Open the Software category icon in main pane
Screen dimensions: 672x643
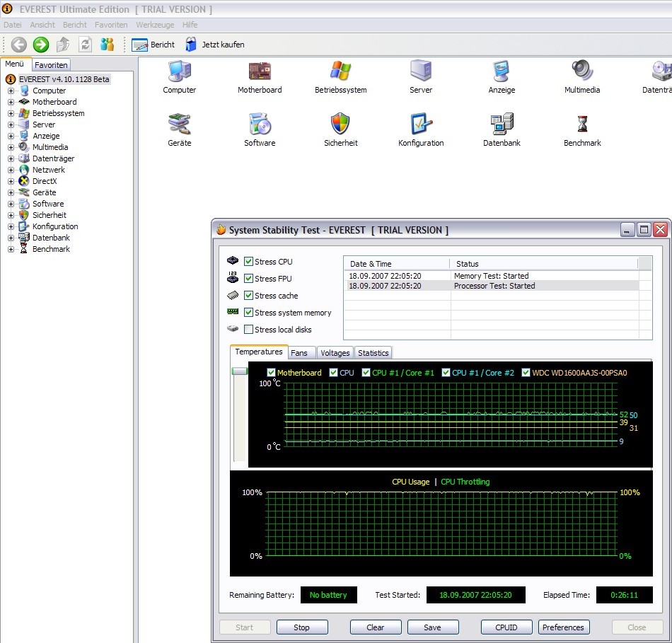(260, 124)
